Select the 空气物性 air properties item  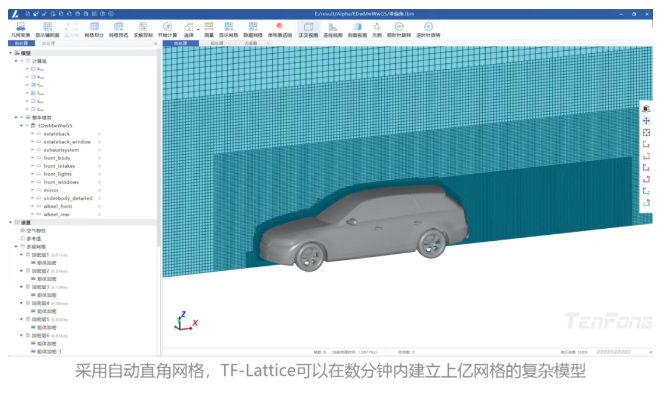point(36,230)
